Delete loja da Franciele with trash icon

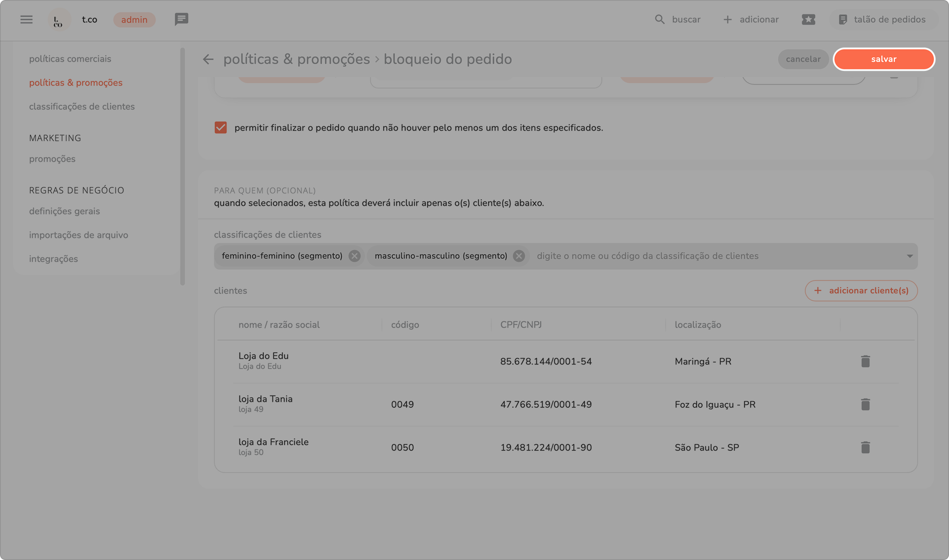point(865,447)
